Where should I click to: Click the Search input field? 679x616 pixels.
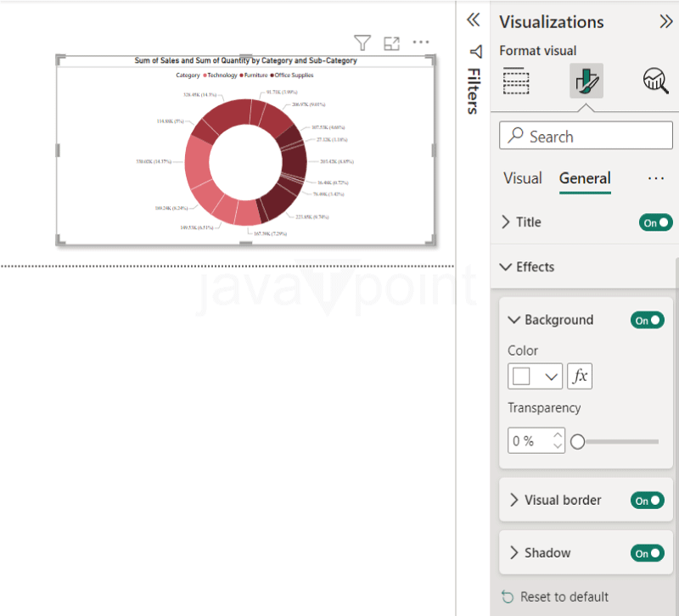point(586,136)
